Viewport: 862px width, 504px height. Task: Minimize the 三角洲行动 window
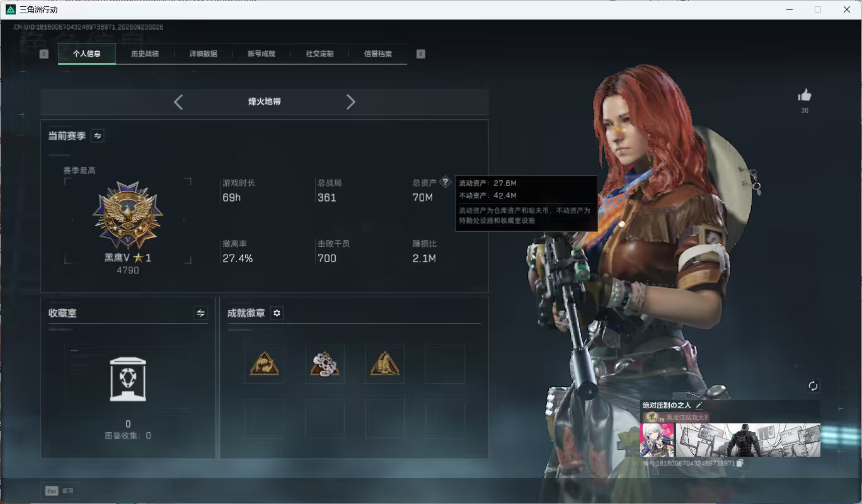789,9
